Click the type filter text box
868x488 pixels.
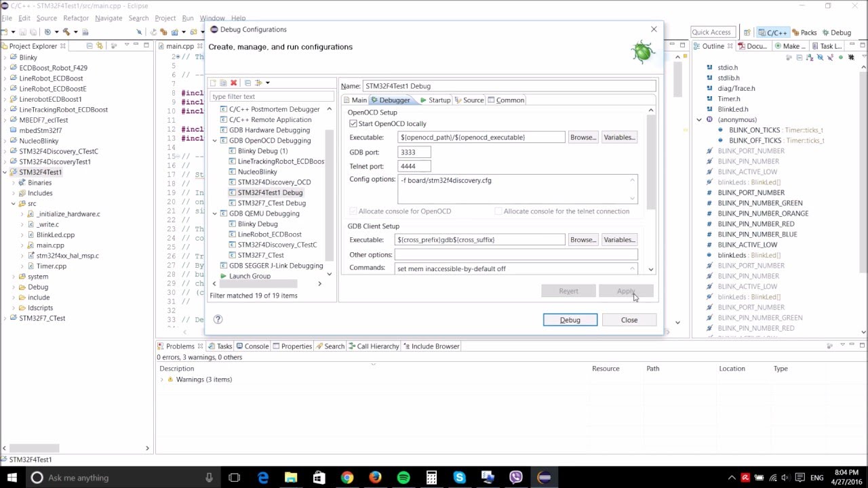coord(271,96)
